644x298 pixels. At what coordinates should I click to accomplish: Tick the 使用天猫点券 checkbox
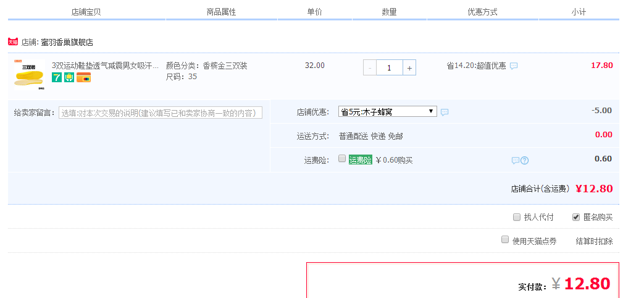505,239
